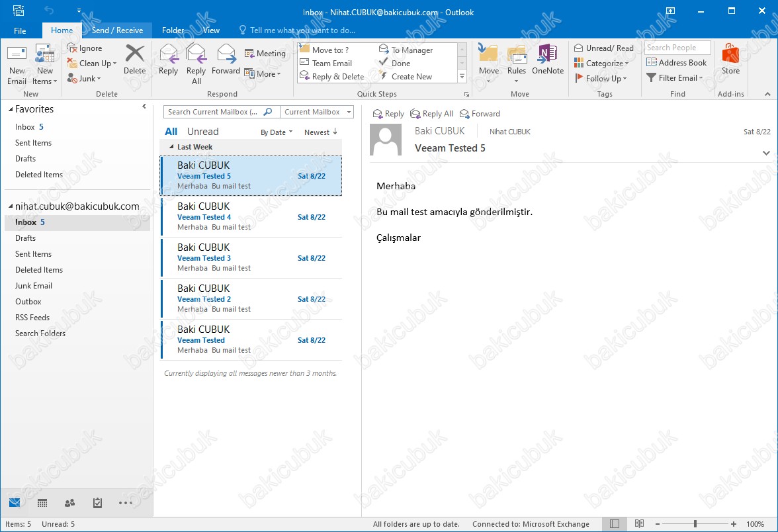Switch to the Folder tab
Screen dimensions: 778x532
(173, 30)
